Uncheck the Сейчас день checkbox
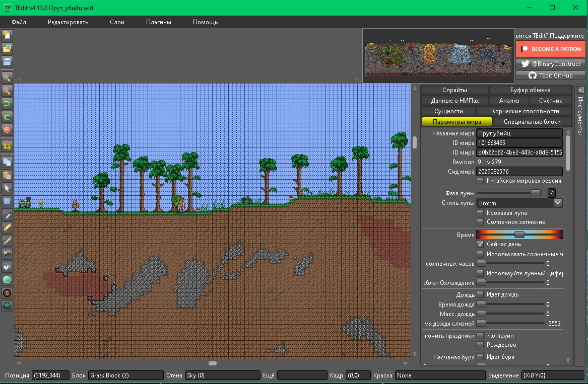Viewport: 588px width, 384px height. click(x=480, y=244)
